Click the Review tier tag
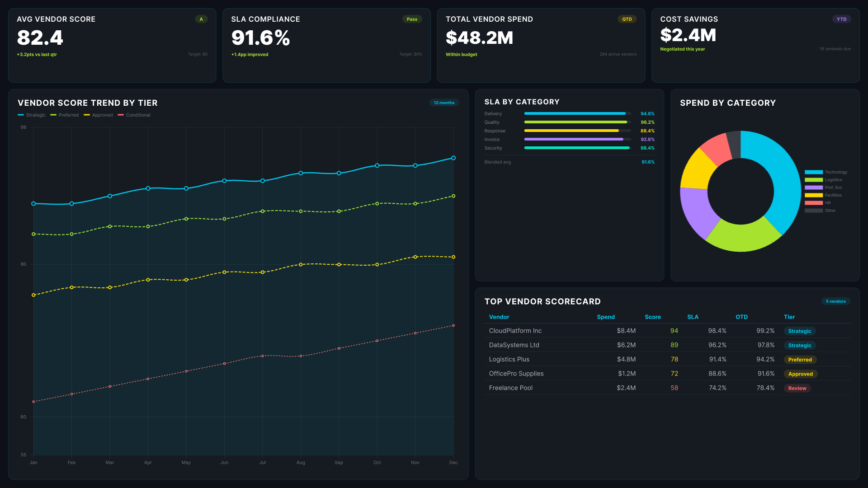Screen dimensions: 868x488 [797, 389]
